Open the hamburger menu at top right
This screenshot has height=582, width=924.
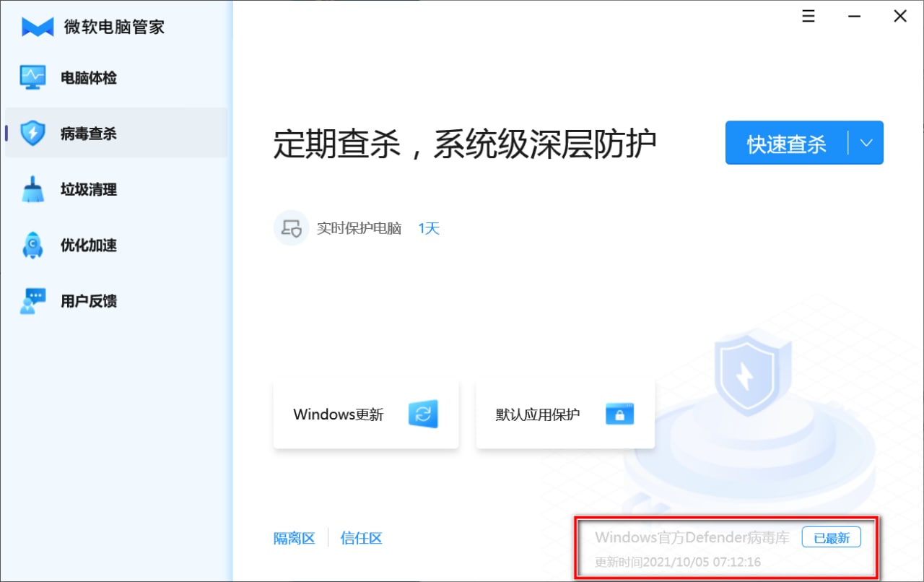click(808, 17)
